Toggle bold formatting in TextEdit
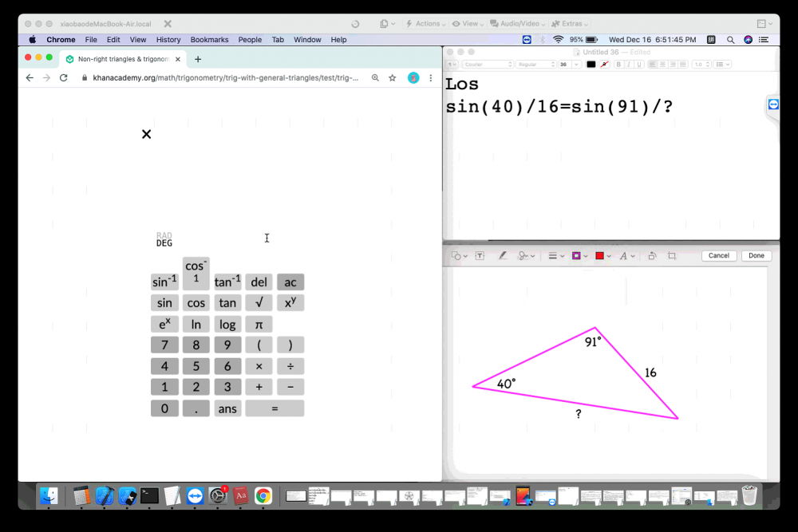The image size is (798, 532). (x=618, y=65)
